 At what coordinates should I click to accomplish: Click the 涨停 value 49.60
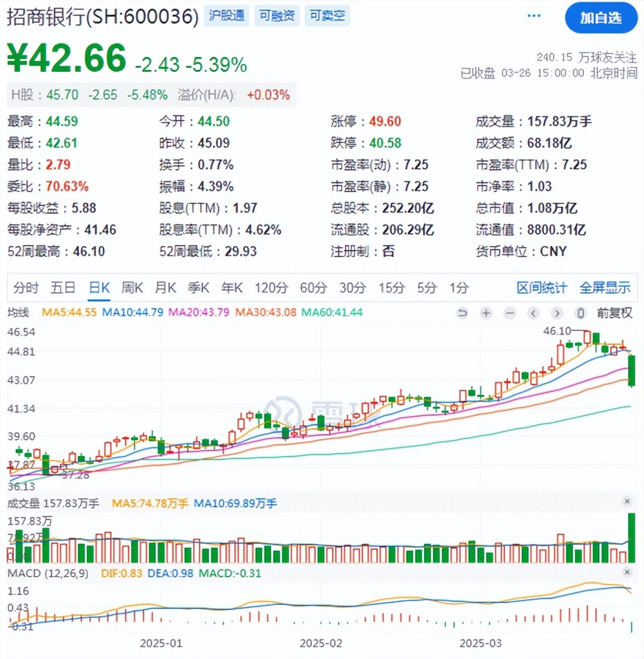point(385,121)
